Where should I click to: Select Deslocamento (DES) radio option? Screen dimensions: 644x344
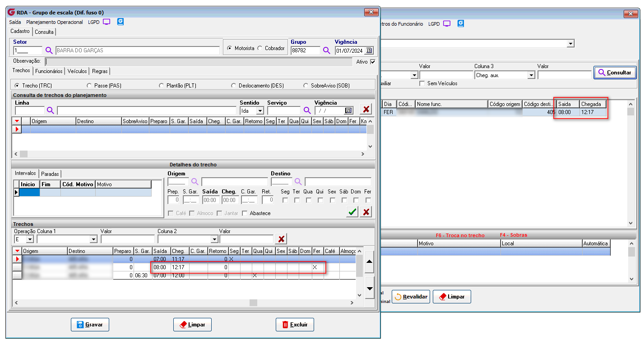click(234, 85)
